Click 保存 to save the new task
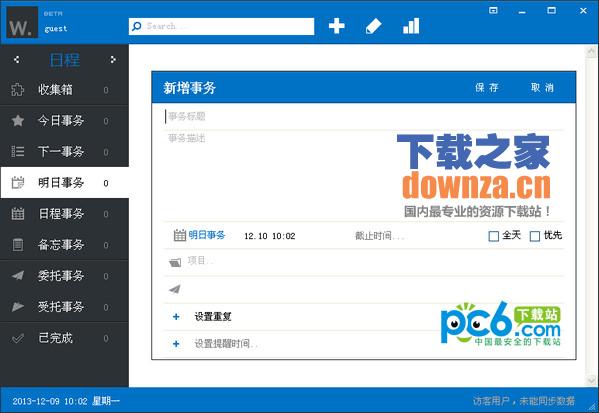The height and width of the screenshot is (413, 599). point(487,87)
